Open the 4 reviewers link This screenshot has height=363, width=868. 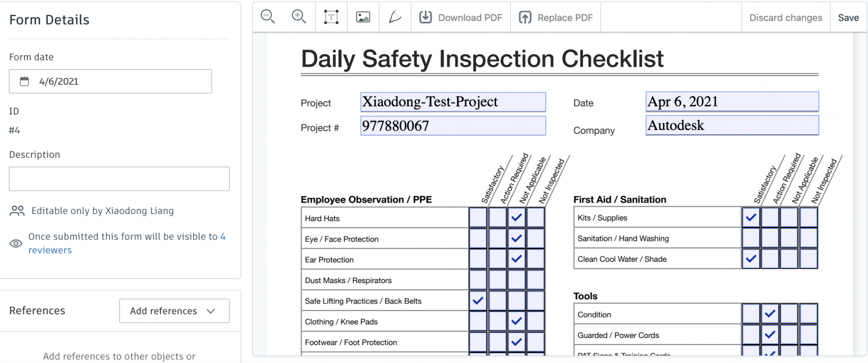(50, 250)
